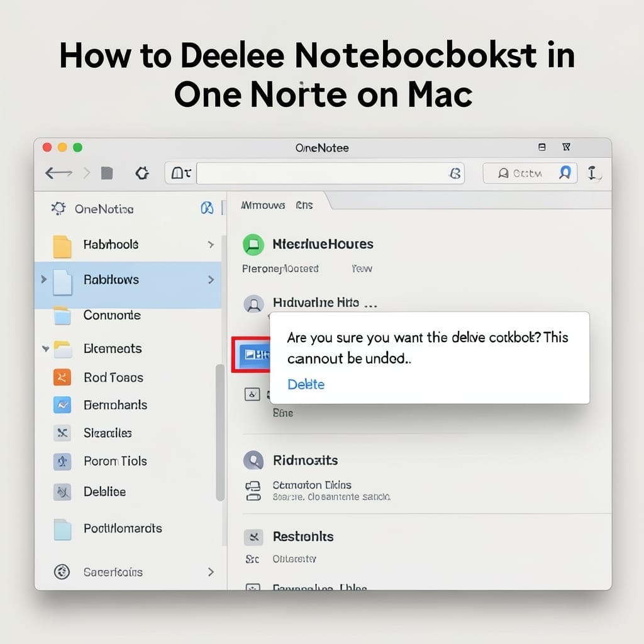Click the square icon in title bar
This screenshot has width=644, height=644.
(x=541, y=147)
